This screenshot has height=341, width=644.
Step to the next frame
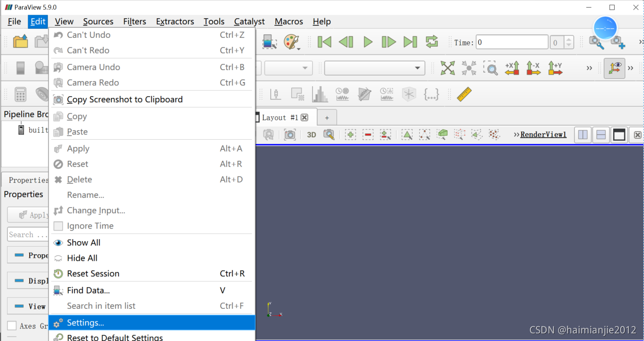(389, 42)
